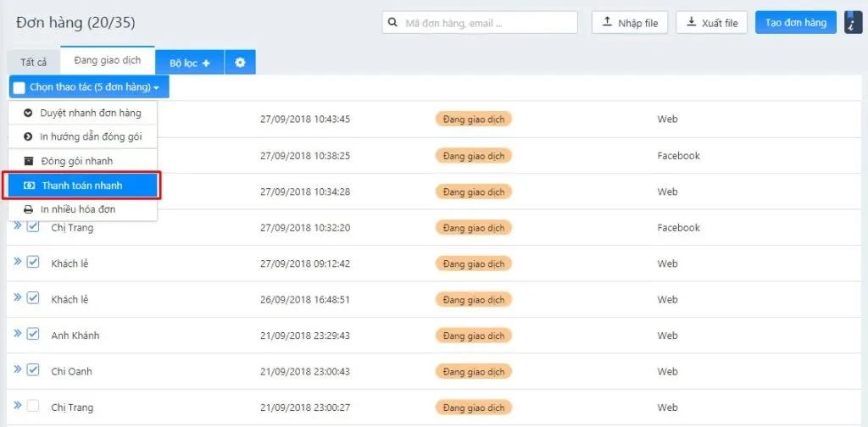The height and width of the screenshot is (427, 868).
Task: Uncheck Chị Trang order at 10:32:20
Action: pyautogui.click(x=33, y=226)
